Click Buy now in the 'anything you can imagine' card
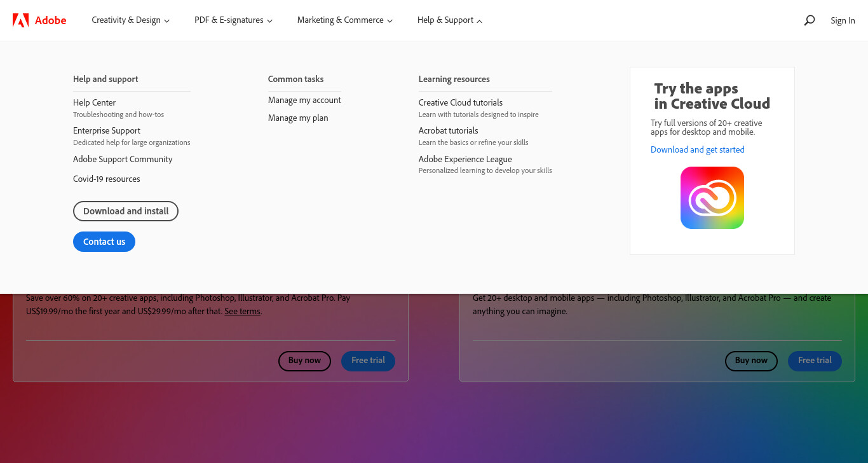This screenshot has height=463, width=868. tap(751, 361)
